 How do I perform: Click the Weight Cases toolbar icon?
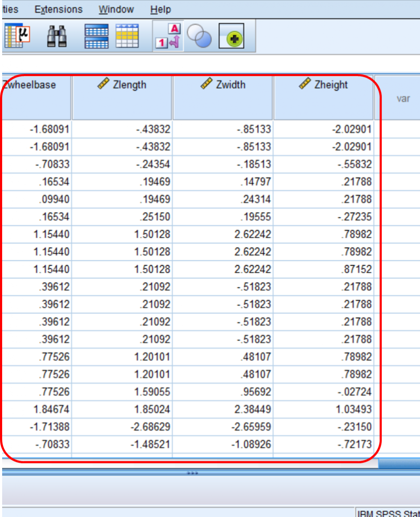click(x=127, y=36)
